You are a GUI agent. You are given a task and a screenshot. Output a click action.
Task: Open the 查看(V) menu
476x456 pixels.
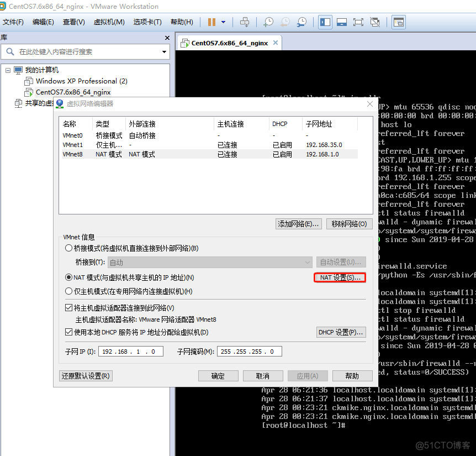74,22
